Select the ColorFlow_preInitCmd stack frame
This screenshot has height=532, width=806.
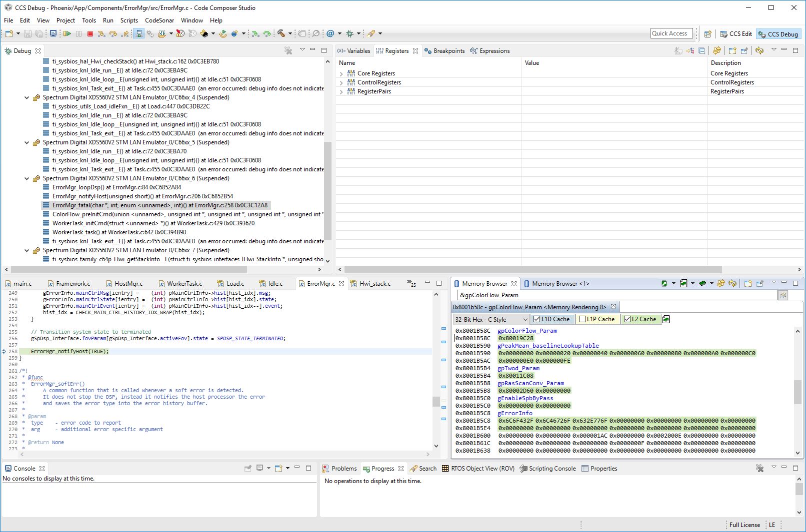click(185, 214)
